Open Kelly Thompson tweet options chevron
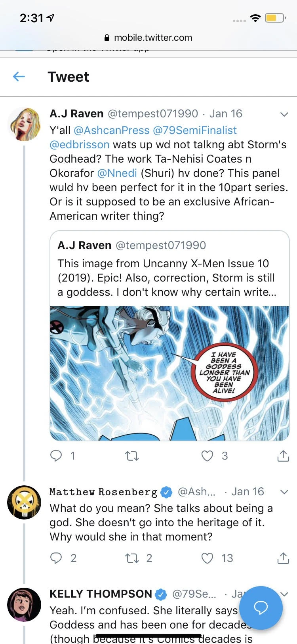The height and width of the screenshot is (644, 297). [284, 594]
